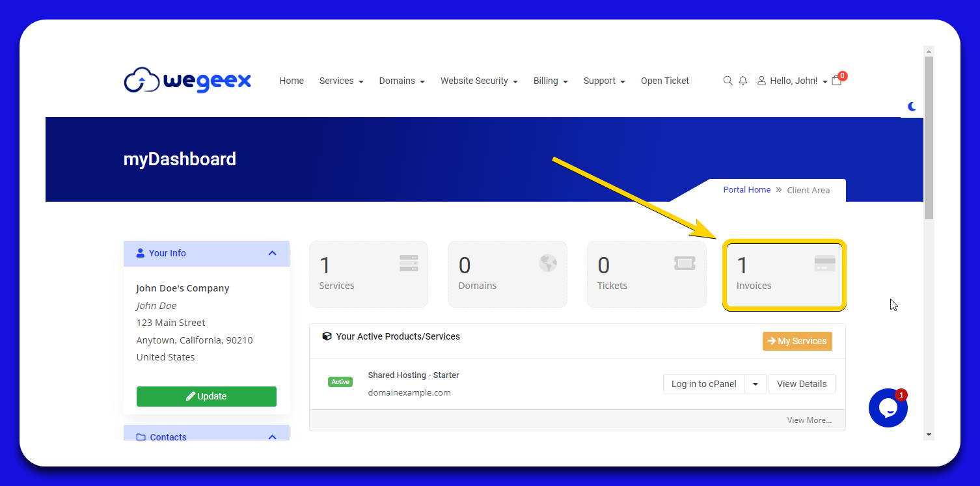Open the Tickets count tile
980x486 pixels.
coord(646,274)
